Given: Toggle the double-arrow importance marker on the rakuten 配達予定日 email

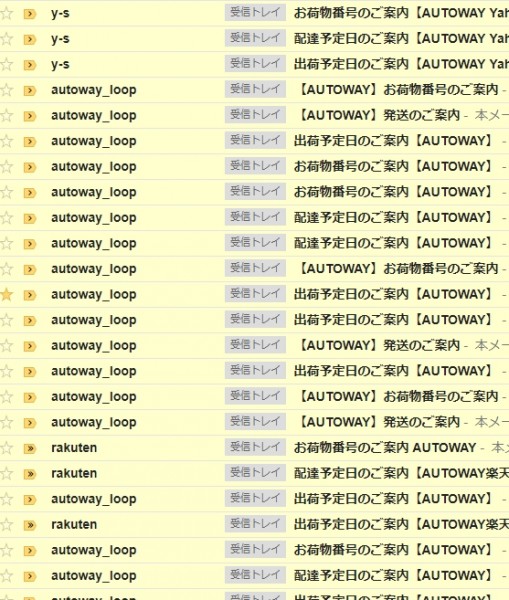Looking at the screenshot, I should 29,474.
